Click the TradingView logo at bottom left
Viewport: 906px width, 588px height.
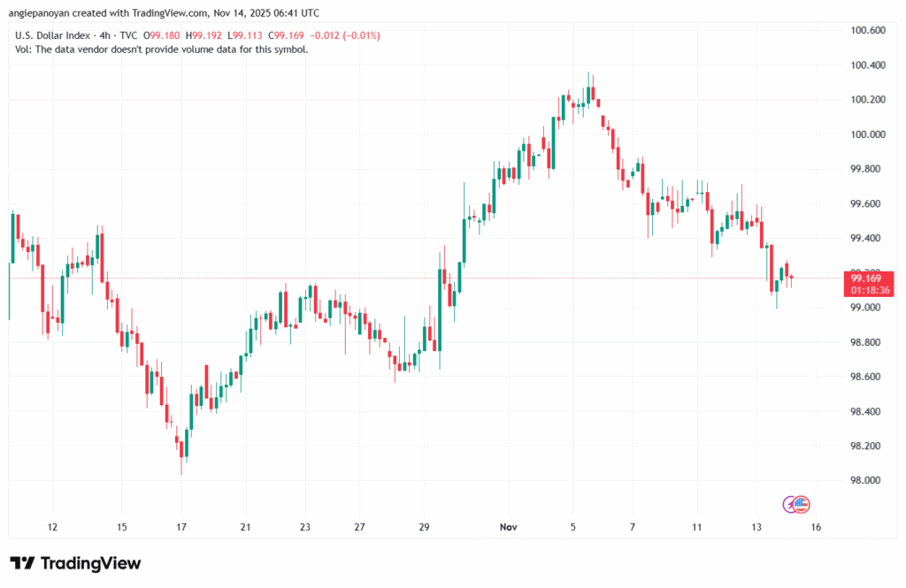coord(75,563)
